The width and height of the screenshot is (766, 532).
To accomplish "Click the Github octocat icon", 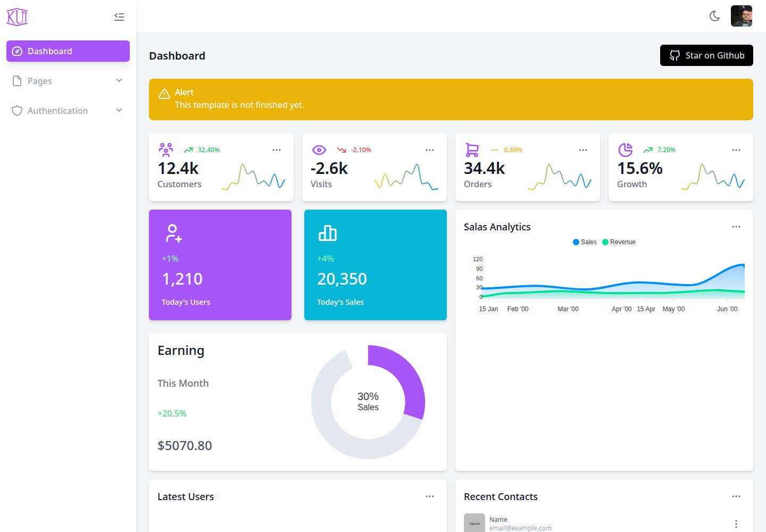I will click(x=675, y=55).
